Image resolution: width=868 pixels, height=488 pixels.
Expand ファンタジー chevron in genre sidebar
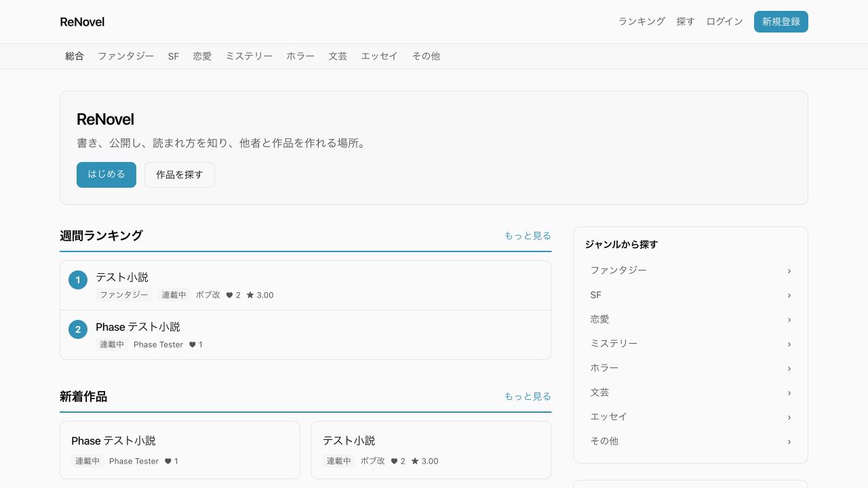789,271
